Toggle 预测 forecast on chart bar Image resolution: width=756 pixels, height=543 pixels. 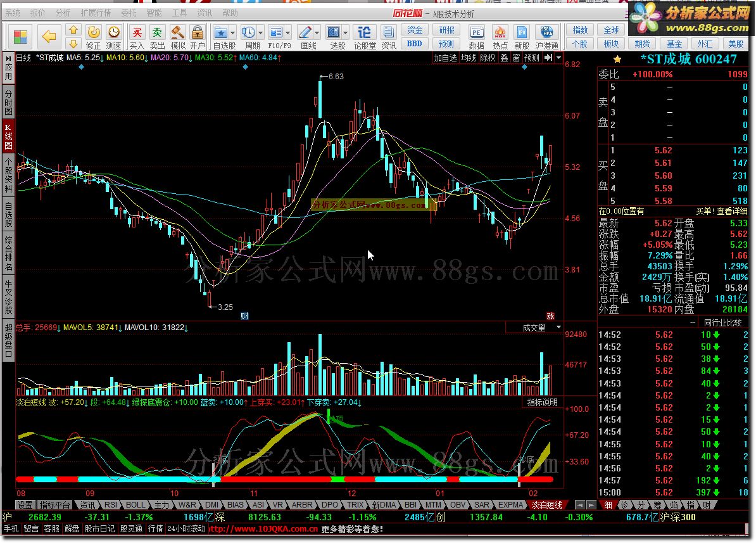531,58
